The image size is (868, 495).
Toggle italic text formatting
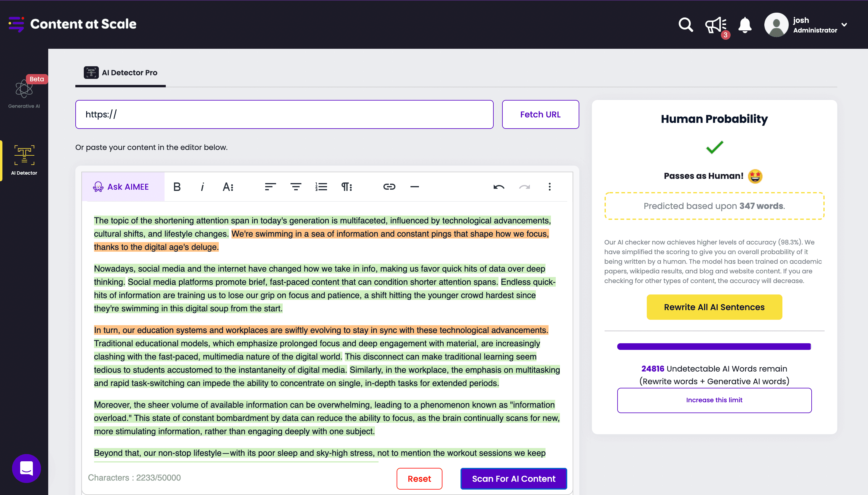202,187
